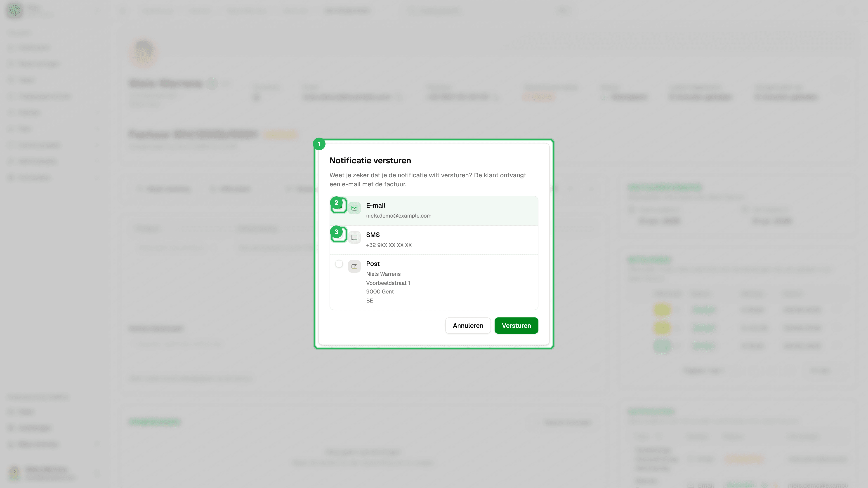Screen dimensions: 868x488
Task: Click the "Post" option label
Action: (x=373, y=264)
